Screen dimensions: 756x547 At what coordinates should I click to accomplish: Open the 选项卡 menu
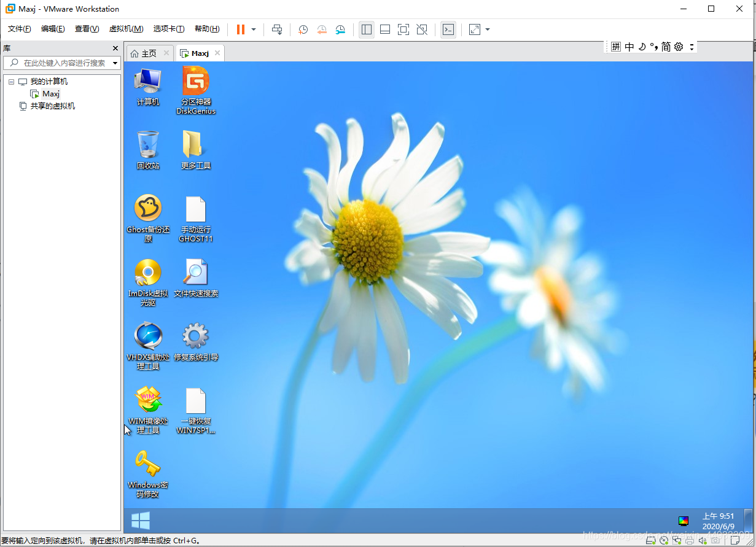click(169, 29)
